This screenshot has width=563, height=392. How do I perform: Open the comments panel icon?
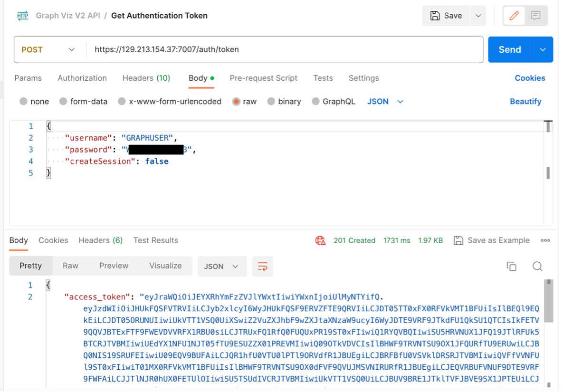pos(536,15)
